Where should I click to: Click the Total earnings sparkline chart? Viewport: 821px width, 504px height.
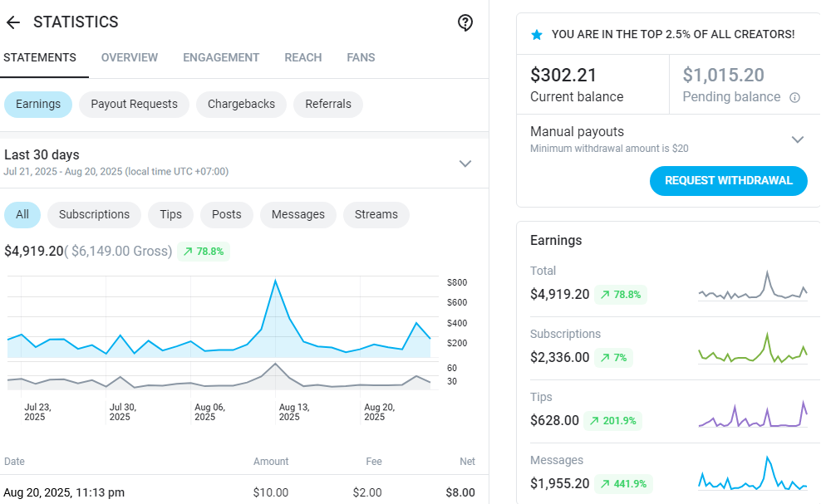tap(753, 286)
